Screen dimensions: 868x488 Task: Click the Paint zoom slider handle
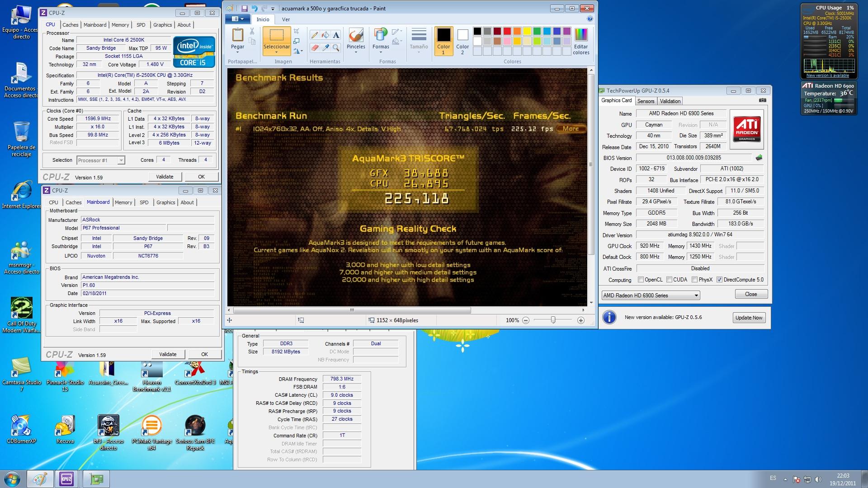point(553,320)
